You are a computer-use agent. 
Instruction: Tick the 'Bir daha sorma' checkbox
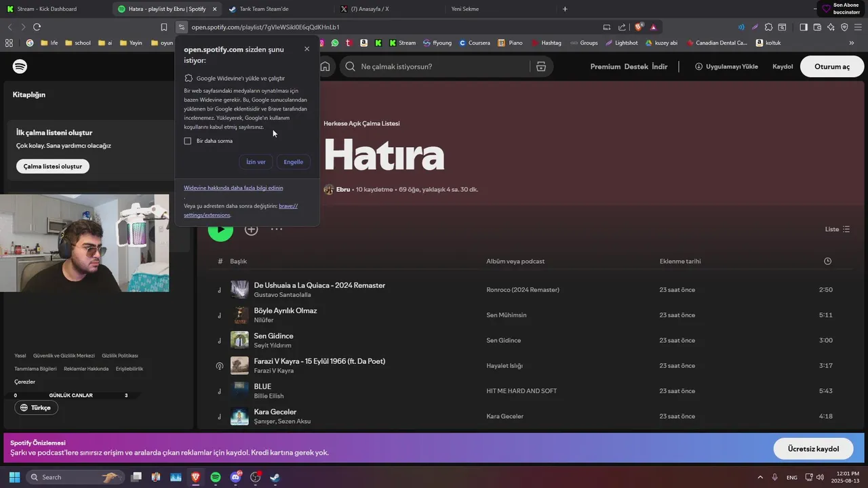188,141
